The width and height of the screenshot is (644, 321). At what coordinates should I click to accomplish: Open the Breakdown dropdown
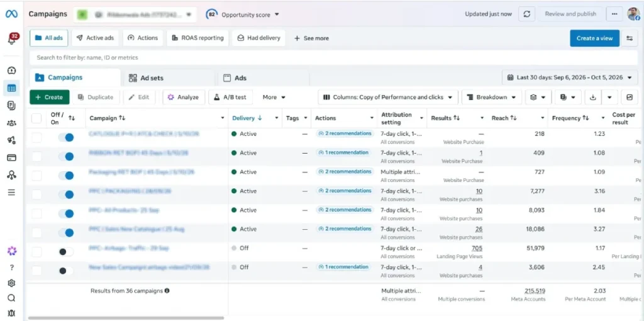click(492, 98)
